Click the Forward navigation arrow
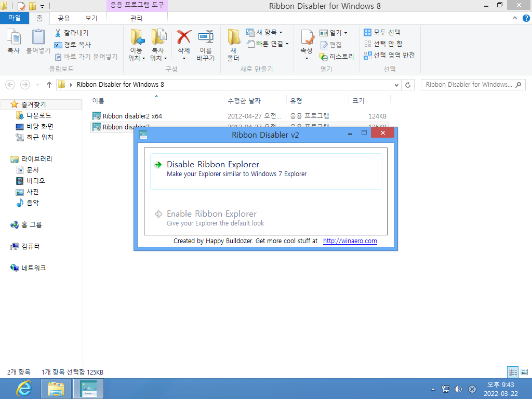 coord(25,85)
